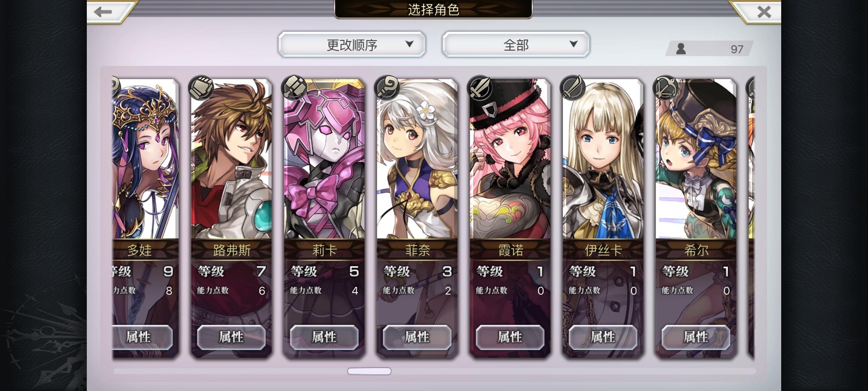Click the staff weapon icon on 菲奈's card
This screenshot has width=868, height=391.
(x=387, y=88)
